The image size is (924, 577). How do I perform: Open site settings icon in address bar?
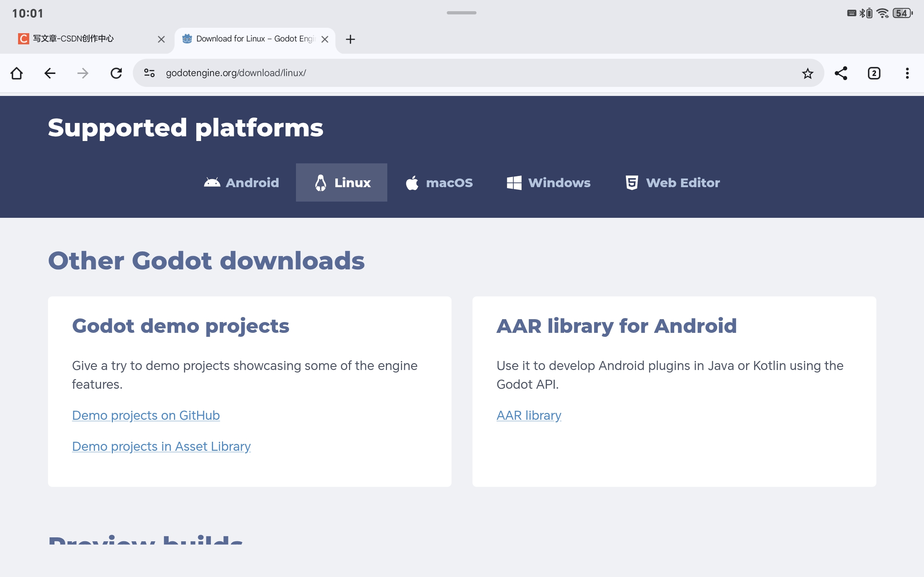coord(149,73)
